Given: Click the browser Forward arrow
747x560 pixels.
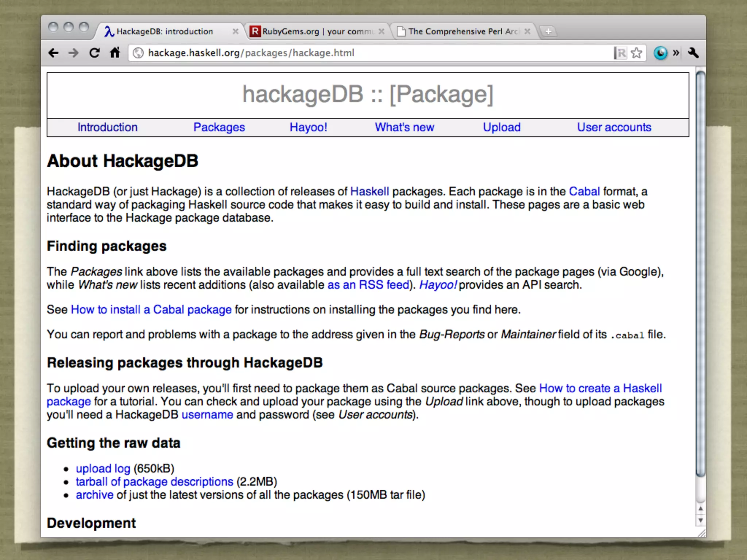Looking at the screenshot, I should tap(74, 53).
